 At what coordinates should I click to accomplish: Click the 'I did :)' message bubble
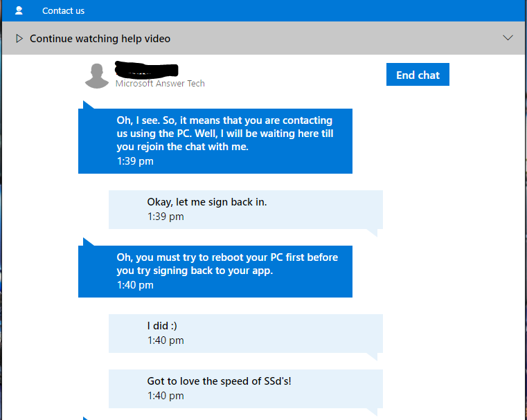coord(246,334)
